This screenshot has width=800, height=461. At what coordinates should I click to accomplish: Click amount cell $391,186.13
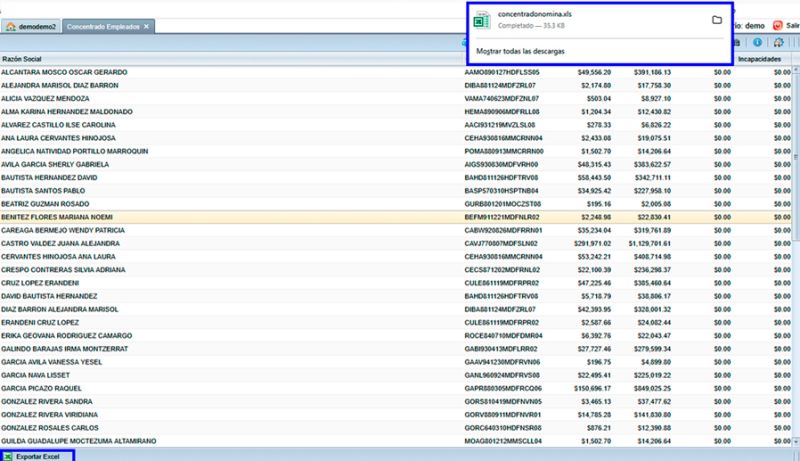(653, 72)
